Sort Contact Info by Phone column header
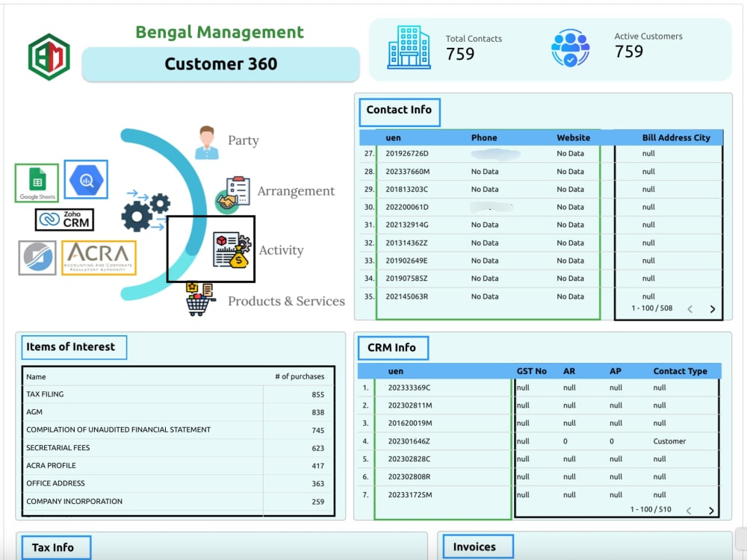 (x=484, y=137)
